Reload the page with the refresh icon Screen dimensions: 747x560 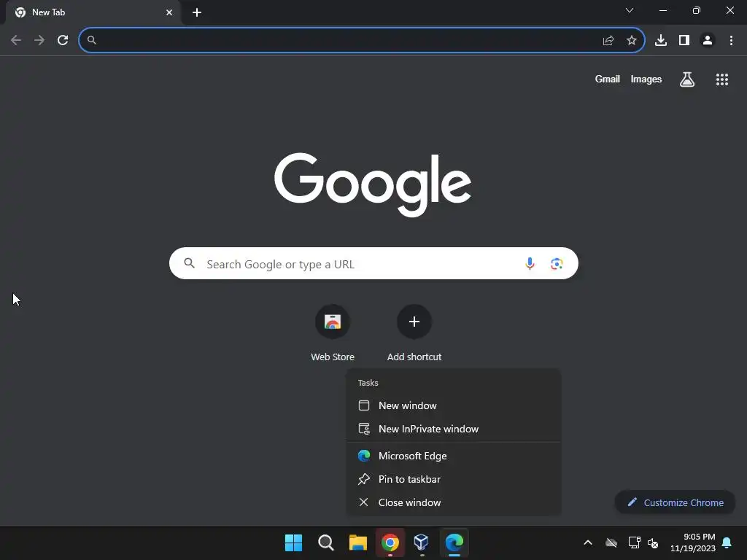coord(63,40)
